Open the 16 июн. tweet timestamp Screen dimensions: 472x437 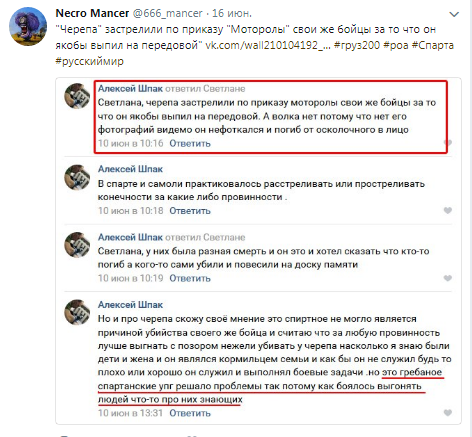point(232,13)
